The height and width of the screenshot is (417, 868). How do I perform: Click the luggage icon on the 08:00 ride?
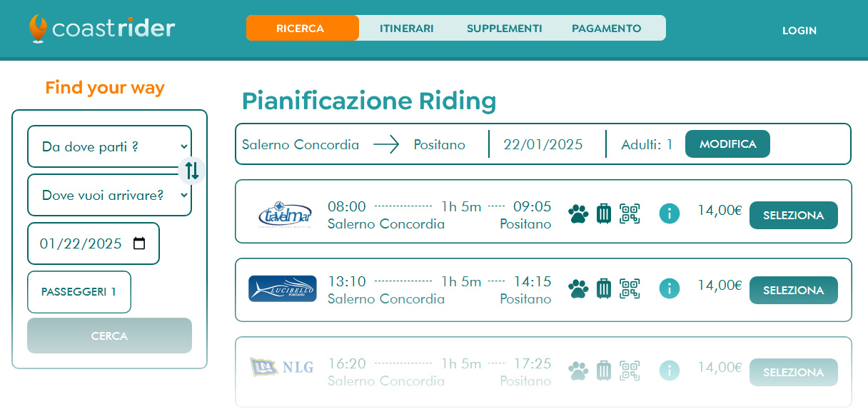pyautogui.click(x=604, y=213)
